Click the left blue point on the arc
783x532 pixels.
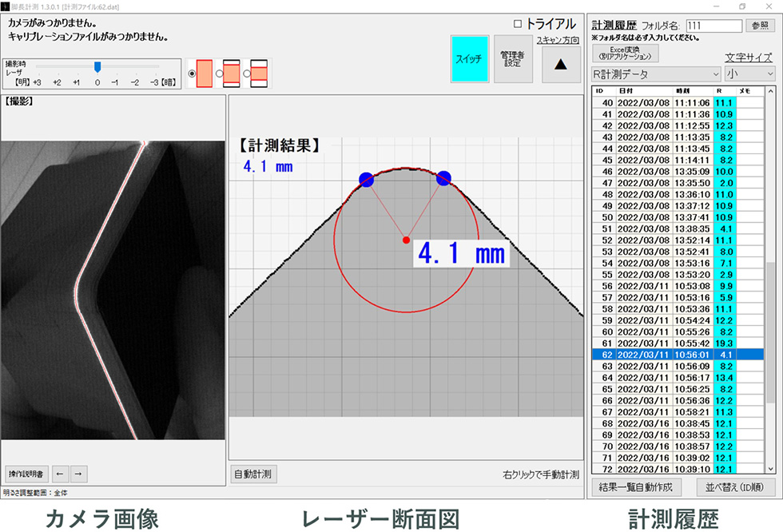pos(366,180)
